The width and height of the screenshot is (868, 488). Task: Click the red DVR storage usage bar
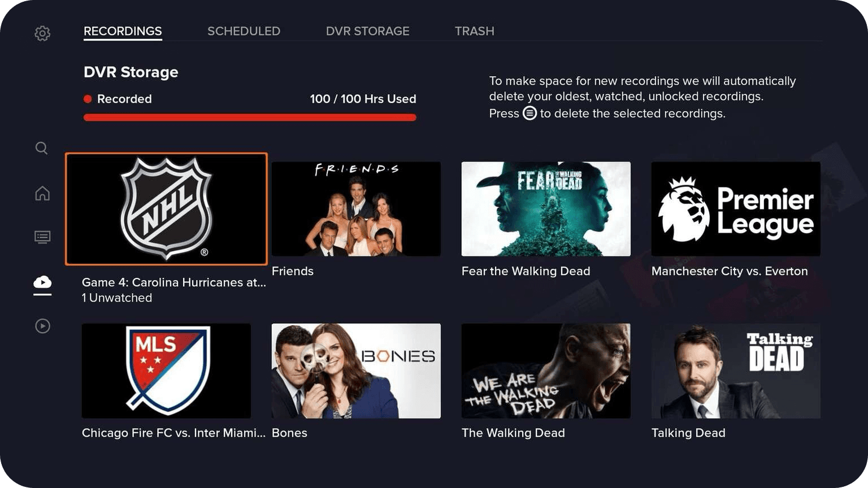pyautogui.click(x=250, y=117)
